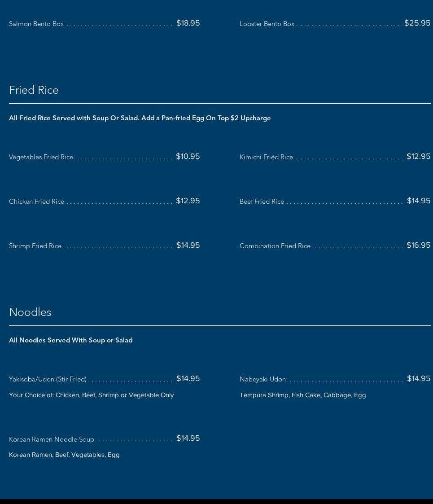Select the Shrimp Fried Rice item
This screenshot has width=433, height=504.
35,246
